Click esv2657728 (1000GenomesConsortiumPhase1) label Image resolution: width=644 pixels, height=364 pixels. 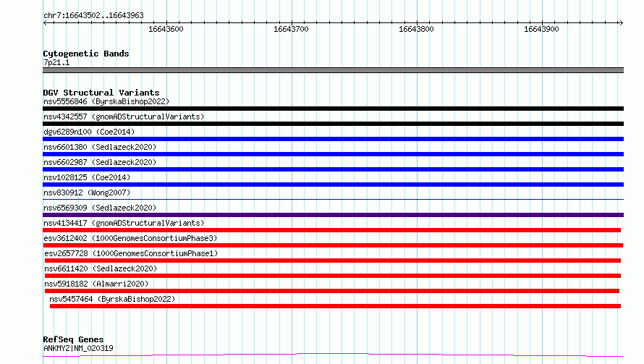(x=131, y=253)
